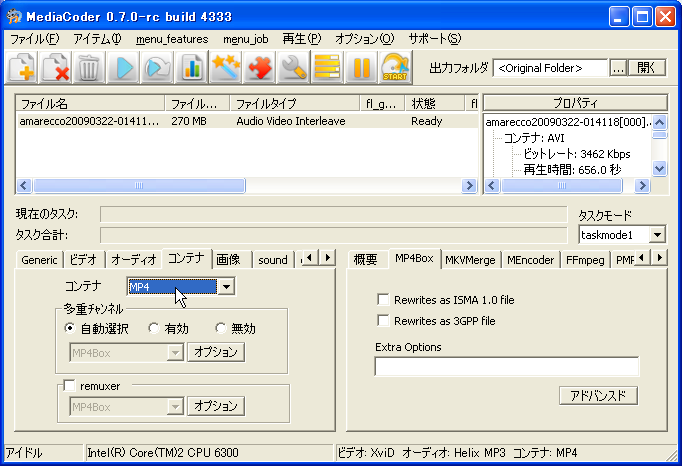Open the コンテナ MP4 dropdown
Screen dimensions: 682x466
[227, 287]
